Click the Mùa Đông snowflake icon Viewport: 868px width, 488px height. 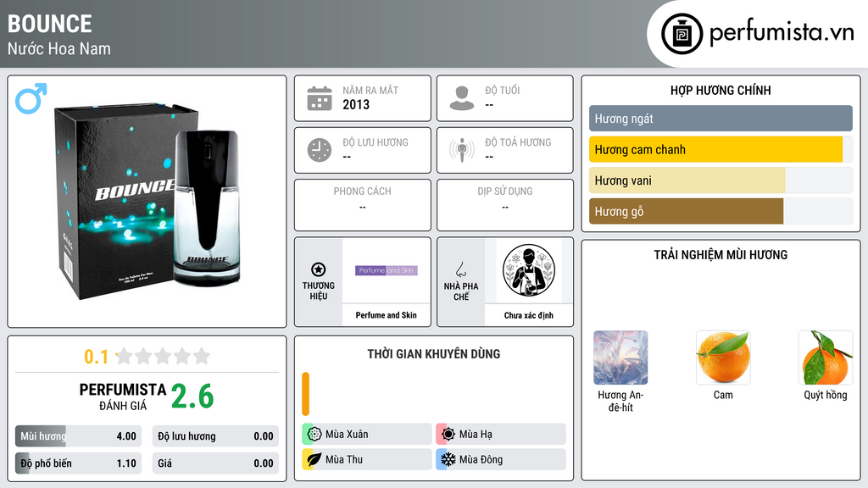448,459
